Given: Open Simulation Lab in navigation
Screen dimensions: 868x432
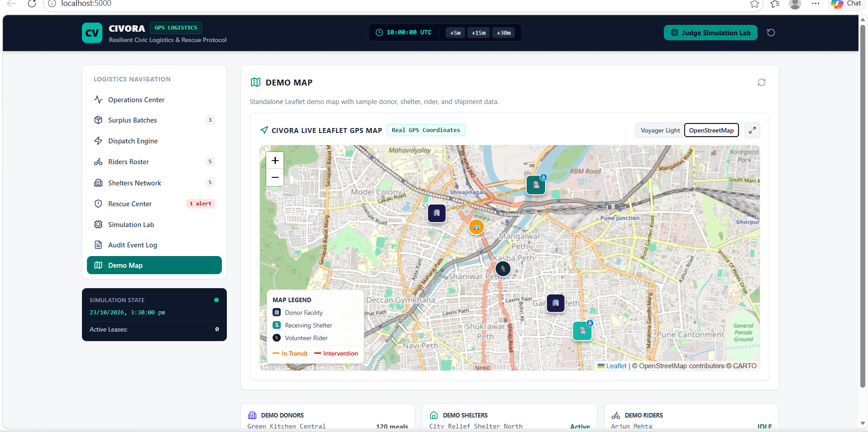Looking at the screenshot, I should click(154, 224).
